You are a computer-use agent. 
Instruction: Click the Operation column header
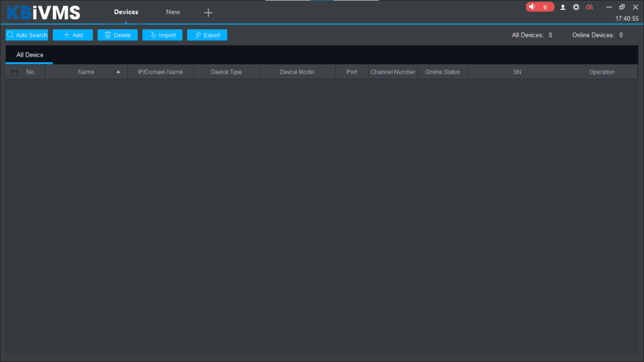point(602,72)
